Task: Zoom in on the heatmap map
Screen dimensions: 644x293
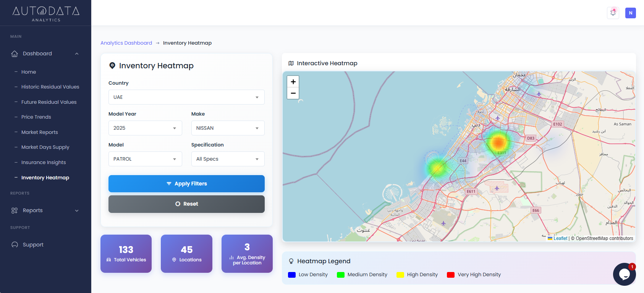Action: 293,82
